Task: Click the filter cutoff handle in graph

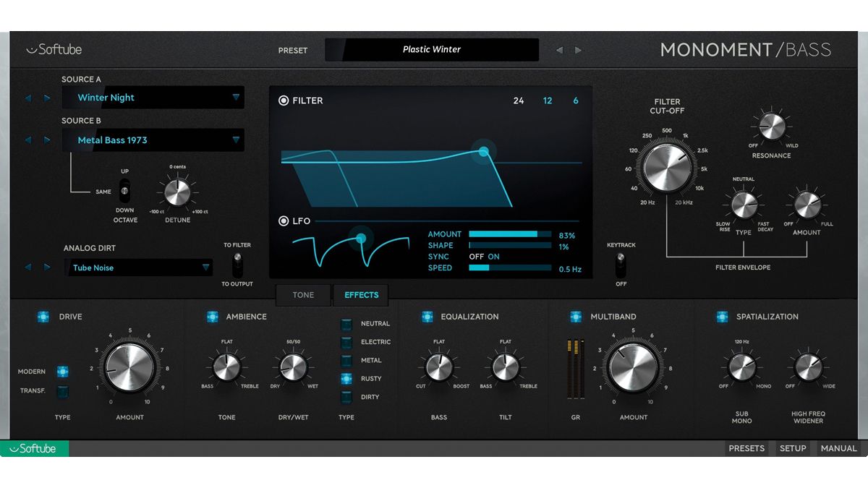Action: coord(484,152)
